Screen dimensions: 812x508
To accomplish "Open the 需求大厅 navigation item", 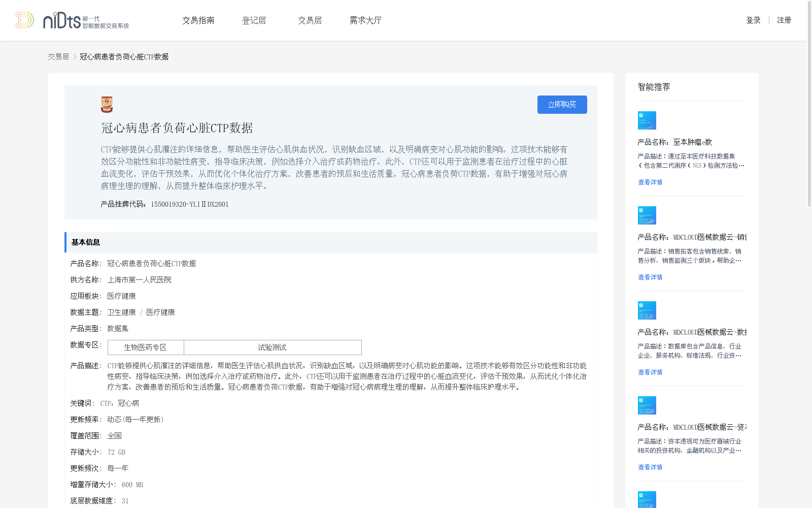I will pos(365,20).
